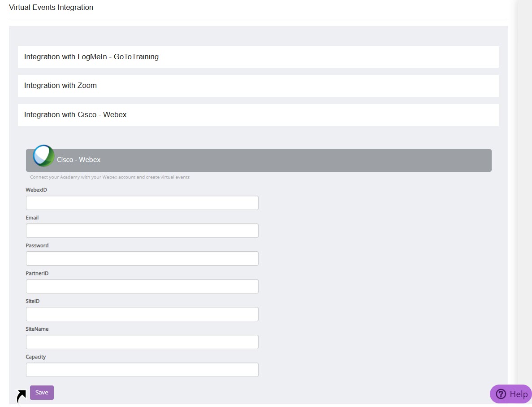Click into the Email text box
Screen dimensions: 532x407
tap(142, 231)
